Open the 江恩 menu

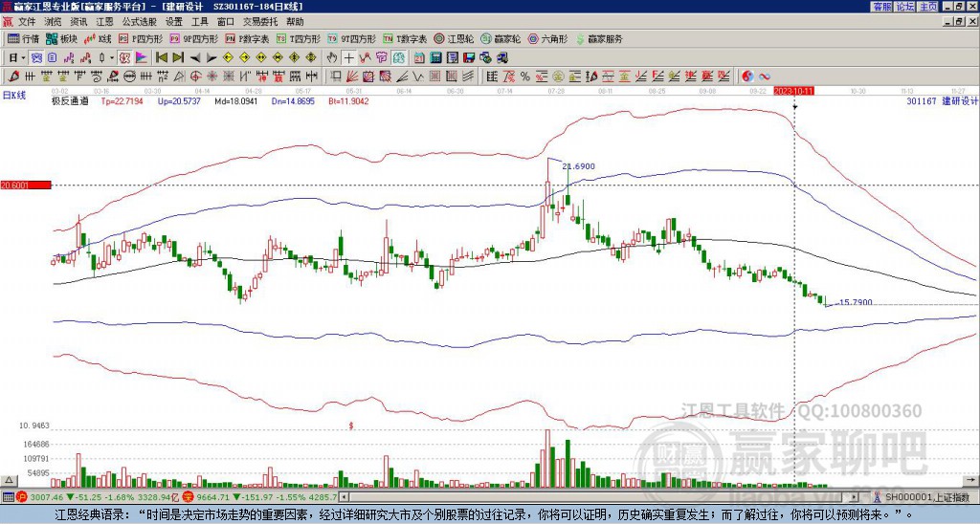point(104,22)
